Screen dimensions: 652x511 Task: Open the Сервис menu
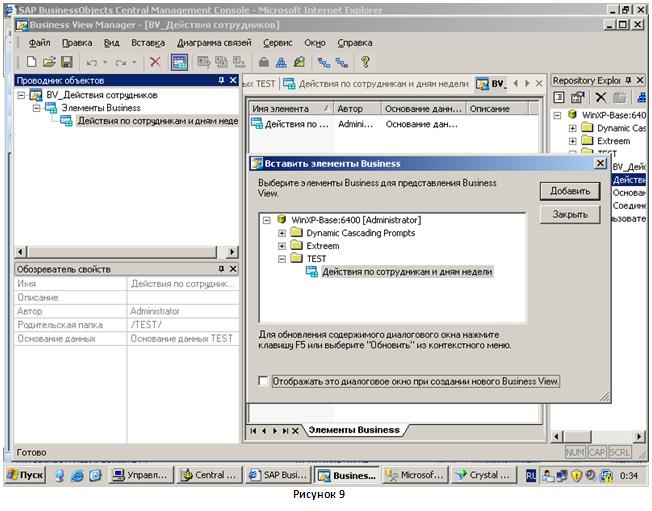(x=277, y=43)
